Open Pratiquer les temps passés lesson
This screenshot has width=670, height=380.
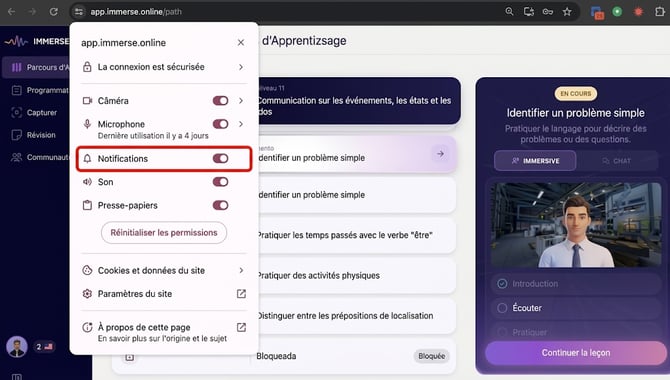(x=357, y=235)
